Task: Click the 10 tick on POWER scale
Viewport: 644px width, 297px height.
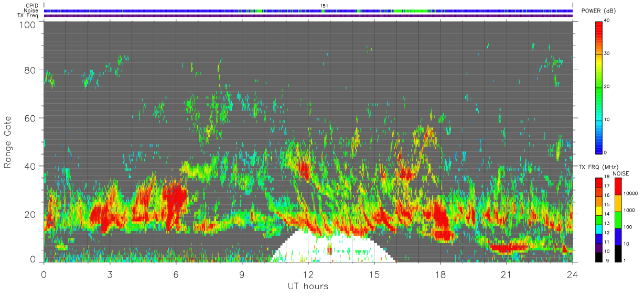Action: click(x=607, y=119)
